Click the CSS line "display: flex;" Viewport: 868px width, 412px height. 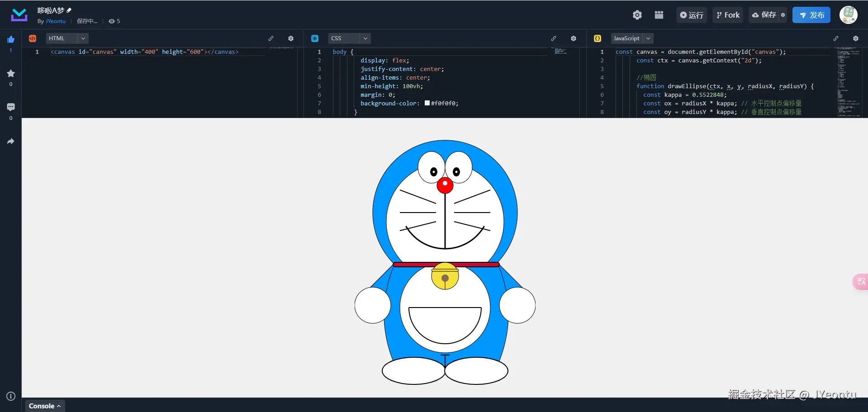[385, 61]
